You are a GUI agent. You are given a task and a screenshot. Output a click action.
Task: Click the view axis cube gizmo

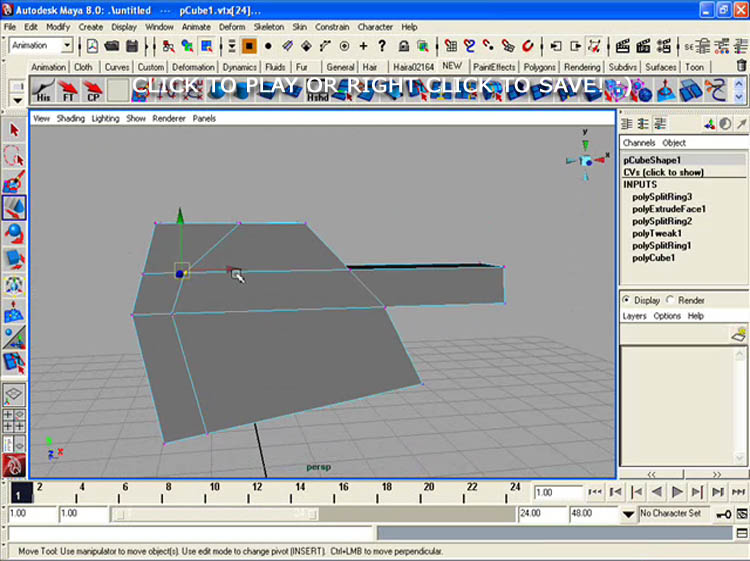point(586,160)
